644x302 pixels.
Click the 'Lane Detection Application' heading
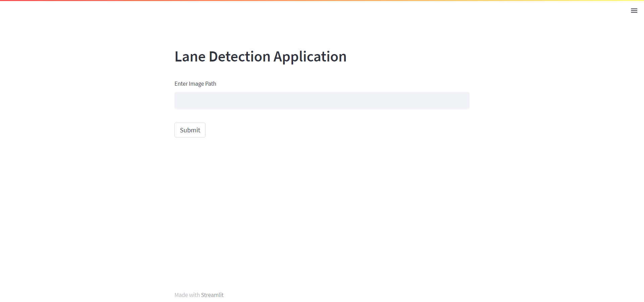(x=260, y=56)
